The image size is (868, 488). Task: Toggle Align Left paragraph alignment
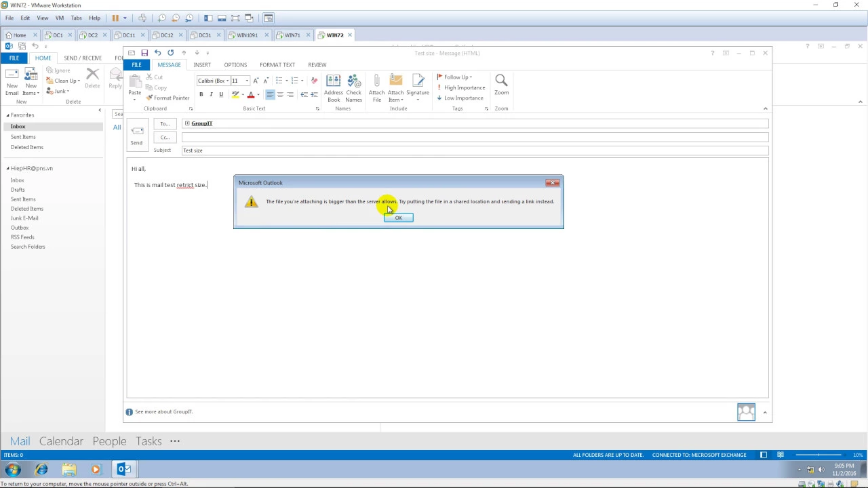[x=270, y=94]
